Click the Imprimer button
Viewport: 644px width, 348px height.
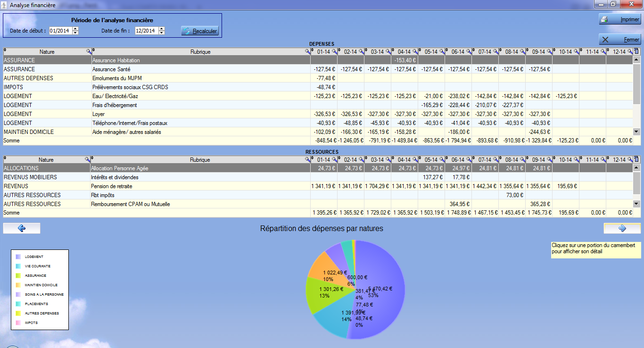coord(620,20)
